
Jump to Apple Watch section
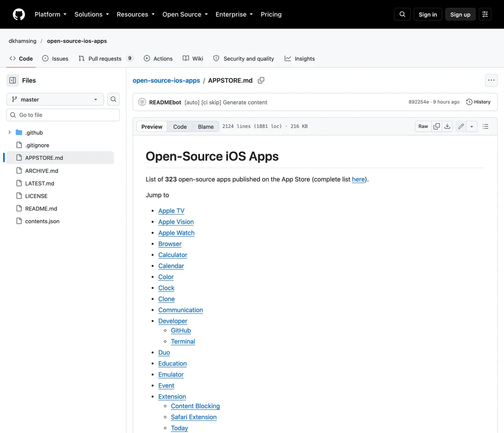176,233
